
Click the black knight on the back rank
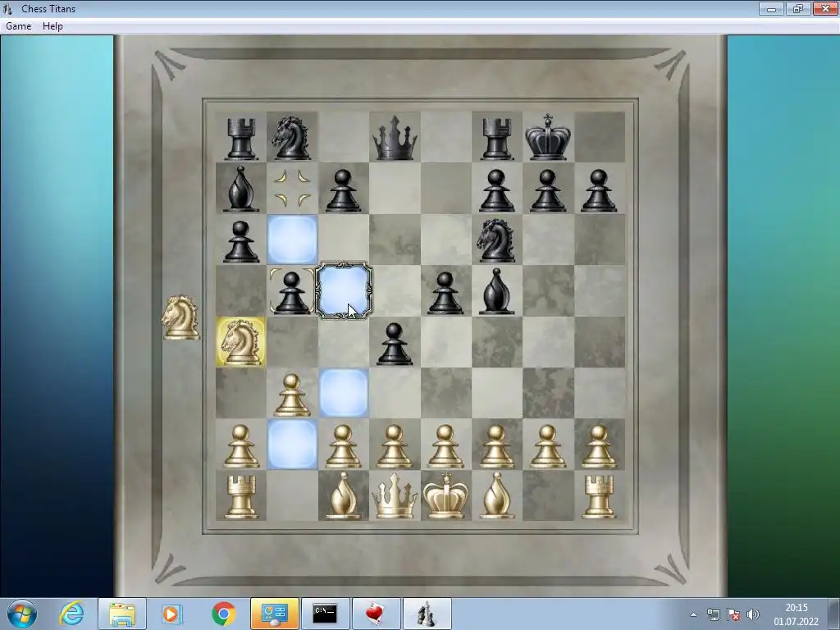pos(291,138)
